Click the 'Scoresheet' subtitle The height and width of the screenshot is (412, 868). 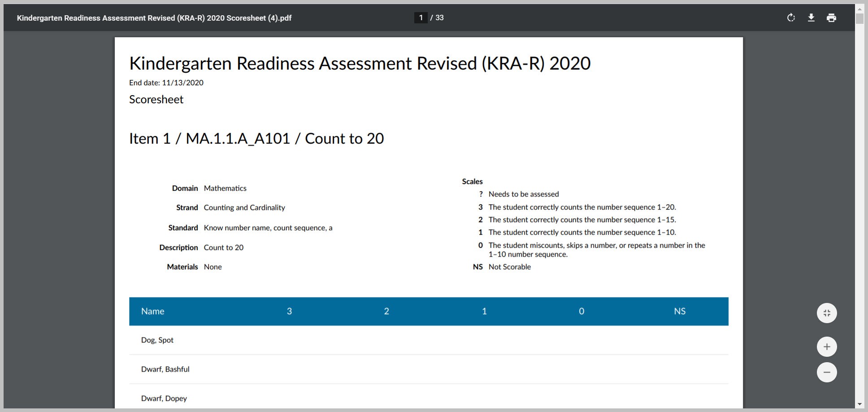pos(156,99)
